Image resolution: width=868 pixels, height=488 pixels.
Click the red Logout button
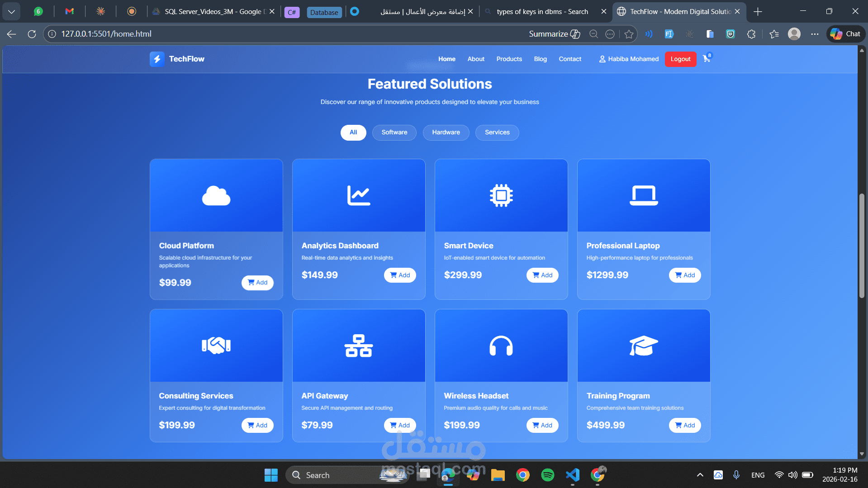[680, 59]
